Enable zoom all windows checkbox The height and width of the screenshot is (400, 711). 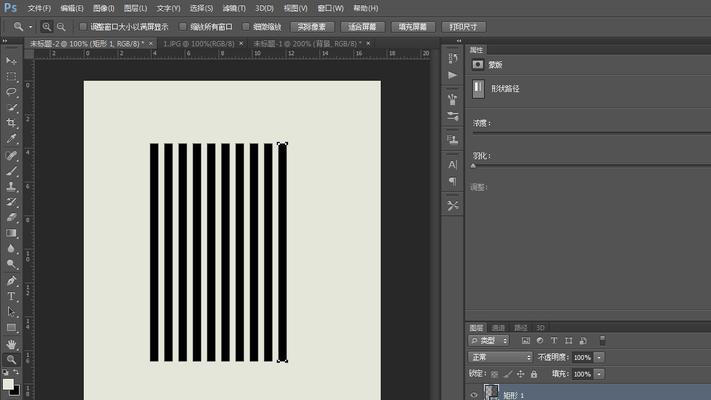[183, 27]
